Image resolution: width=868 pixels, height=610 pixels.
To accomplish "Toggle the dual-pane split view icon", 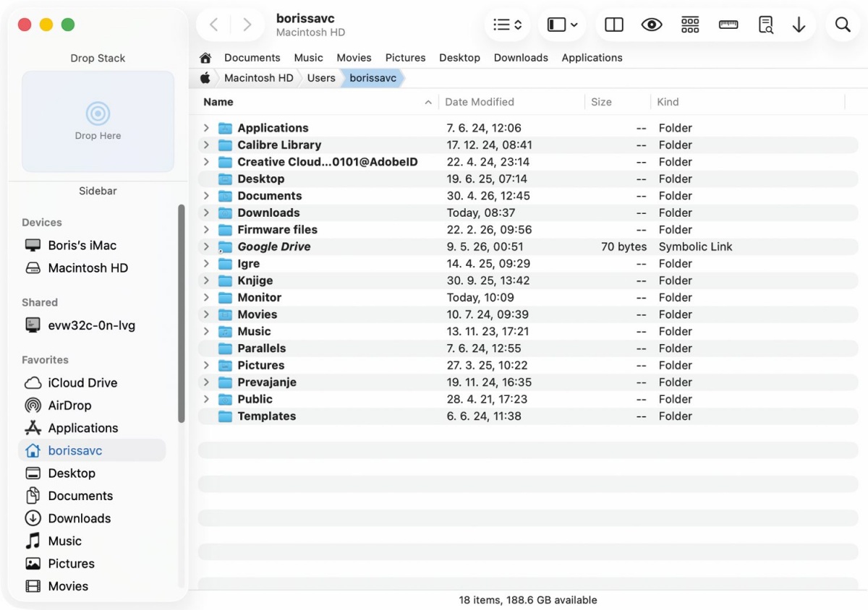I will tap(614, 25).
